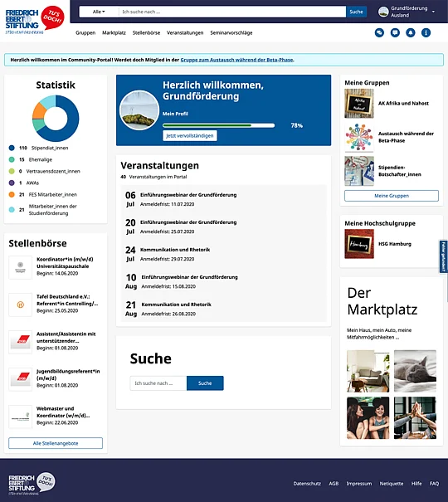Click the Stipendien-Botschafter_innen group image
This screenshot has height=502, width=448.
(x=359, y=171)
